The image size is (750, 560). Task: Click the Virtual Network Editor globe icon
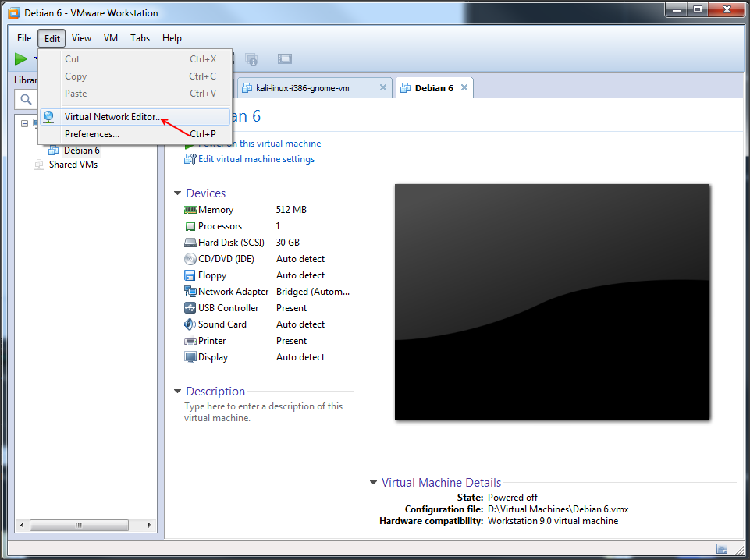(48, 116)
